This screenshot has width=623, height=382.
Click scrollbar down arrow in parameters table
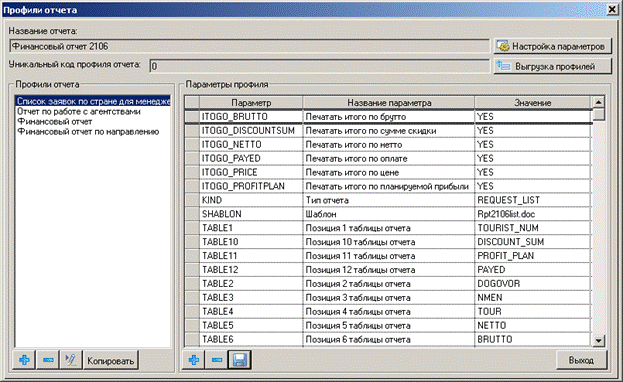pos(598,340)
